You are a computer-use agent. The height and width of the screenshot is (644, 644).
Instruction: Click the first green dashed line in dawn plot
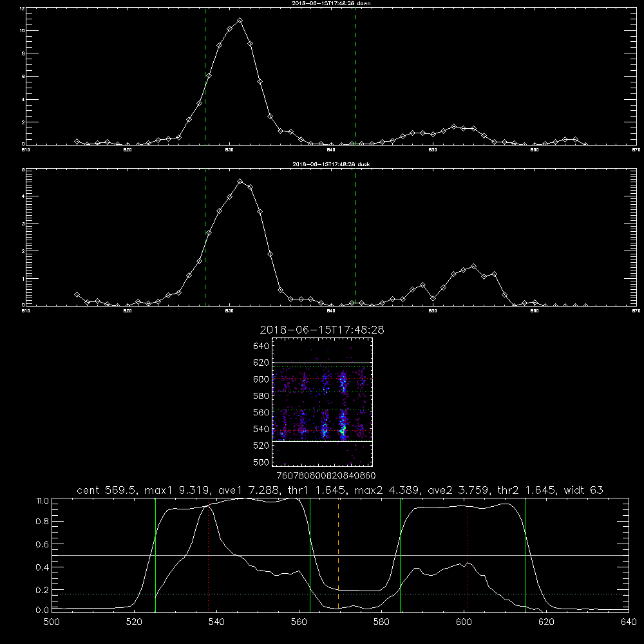click(205, 76)
